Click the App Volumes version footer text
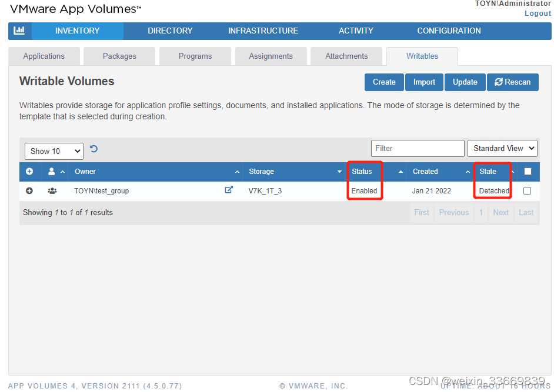554x392 pixels. pos(95,386)
